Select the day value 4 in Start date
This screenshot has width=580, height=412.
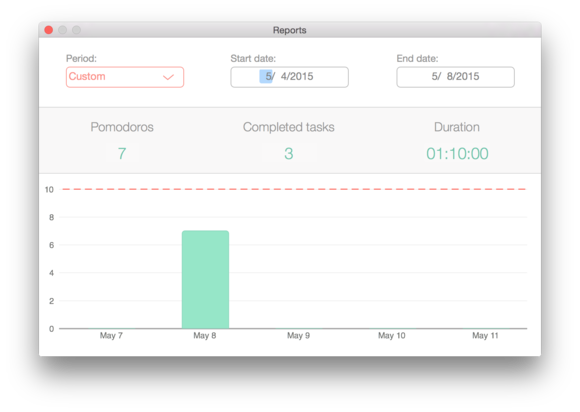(284, 77)
